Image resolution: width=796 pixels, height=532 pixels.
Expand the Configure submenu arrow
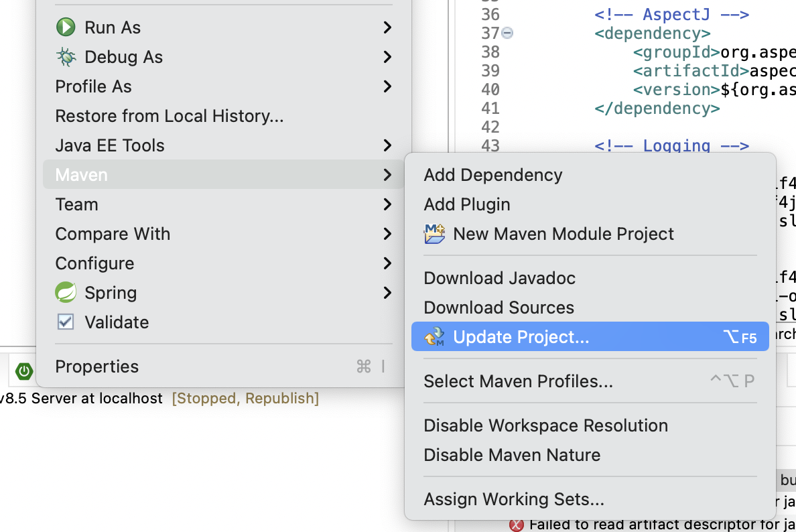(387, 263)
